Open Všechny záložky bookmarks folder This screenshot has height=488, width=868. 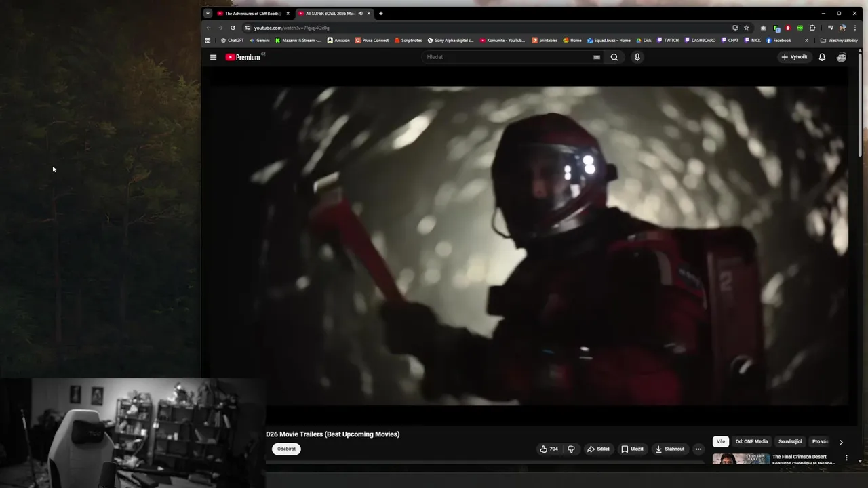pos(839,41)
